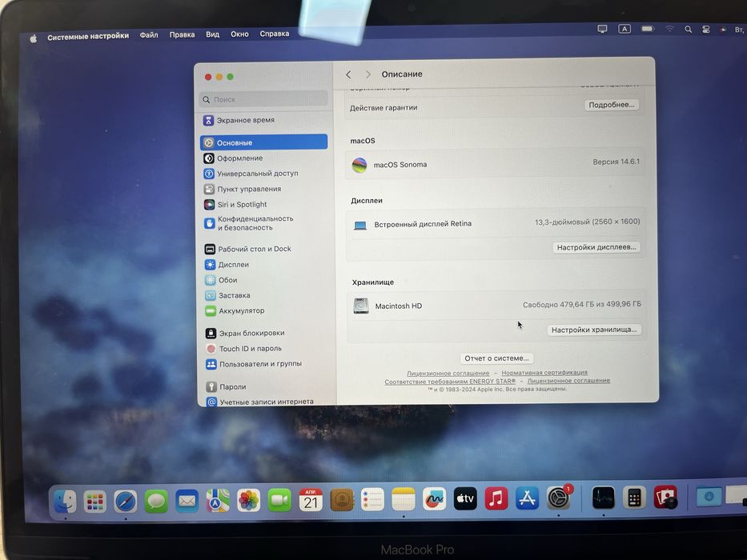Open Notes app in the Dock
This screenshot has width=747, height=560.
tap(404, 499)
